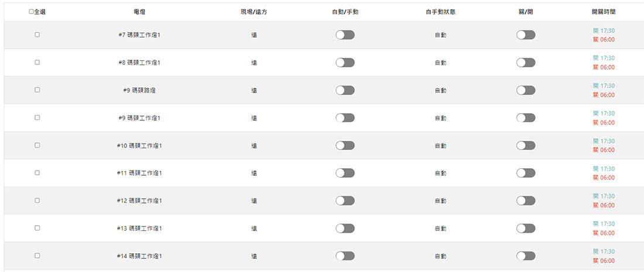Image resolution: width=644 pixels, height=272 pixels.
Task: Check the 全選 select-all checkbox
Action: (31, 12)
